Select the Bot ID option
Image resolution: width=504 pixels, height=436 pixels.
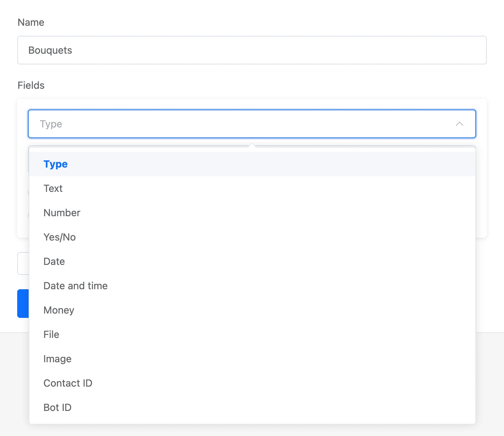click(x=252, y=407)
